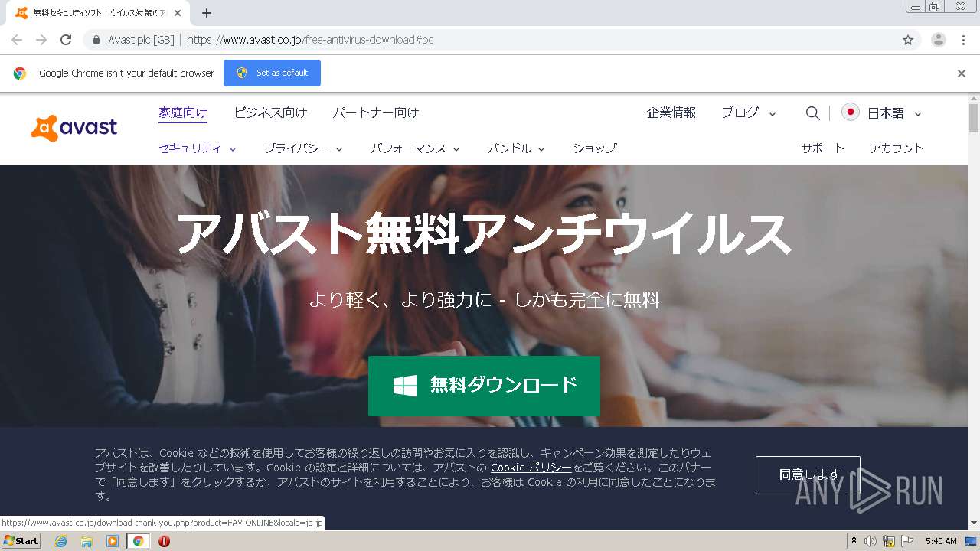
Task: Expand セキュリティ menu
Action: pos(198,148)
